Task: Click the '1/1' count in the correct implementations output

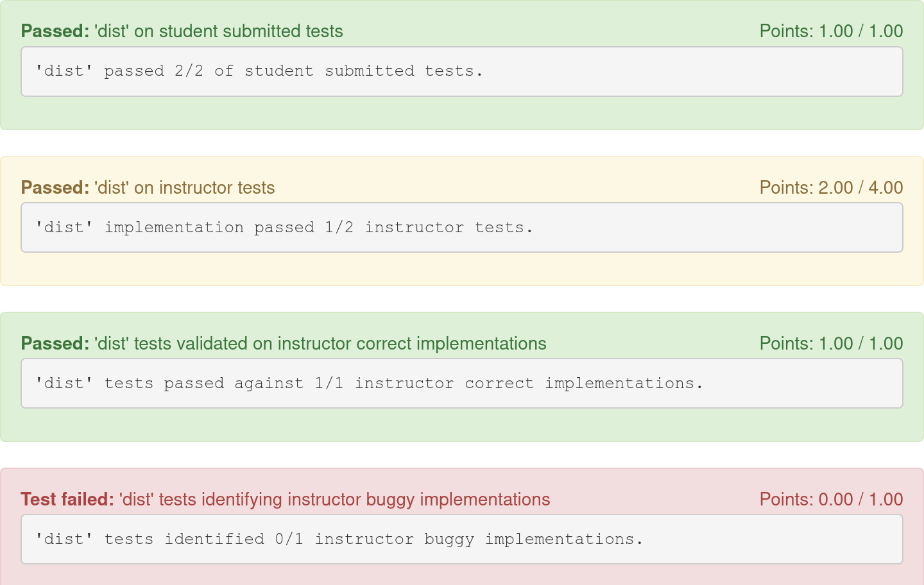Action: [x=329, y=384]
